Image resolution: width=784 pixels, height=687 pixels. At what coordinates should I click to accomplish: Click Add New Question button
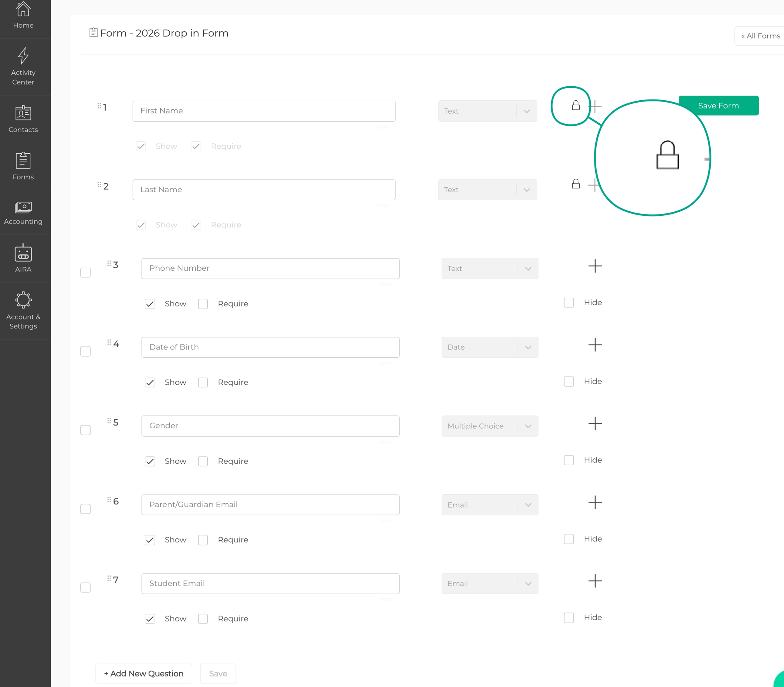tap(144, 673)
